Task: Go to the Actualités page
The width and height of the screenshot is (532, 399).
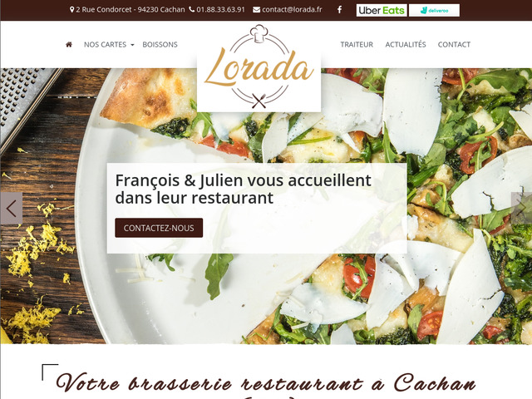Action: point(406,44)
